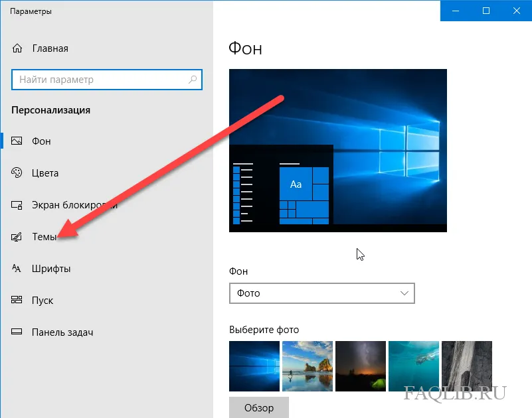Image resolution: width=532 pixels, height=418 pixels.
Task: Click the lock screen monitor icon
Action: pos(17,205)
